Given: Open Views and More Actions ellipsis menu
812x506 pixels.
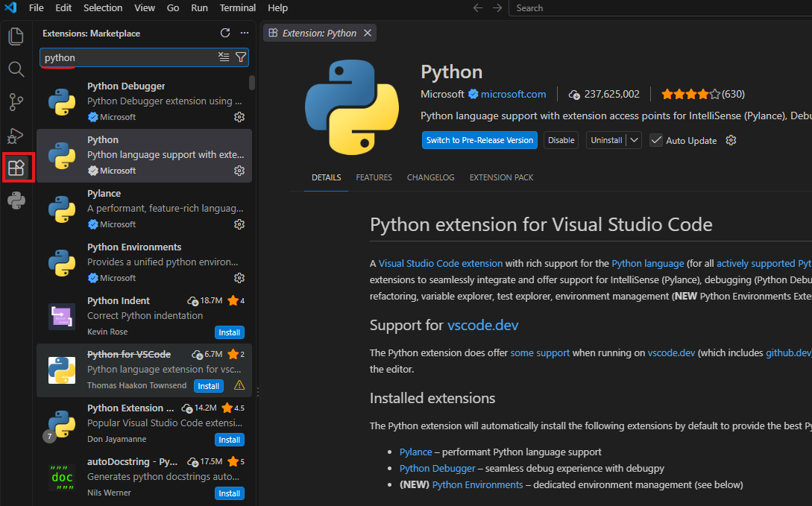Looking at the screenshot, I should pos(245,33).
